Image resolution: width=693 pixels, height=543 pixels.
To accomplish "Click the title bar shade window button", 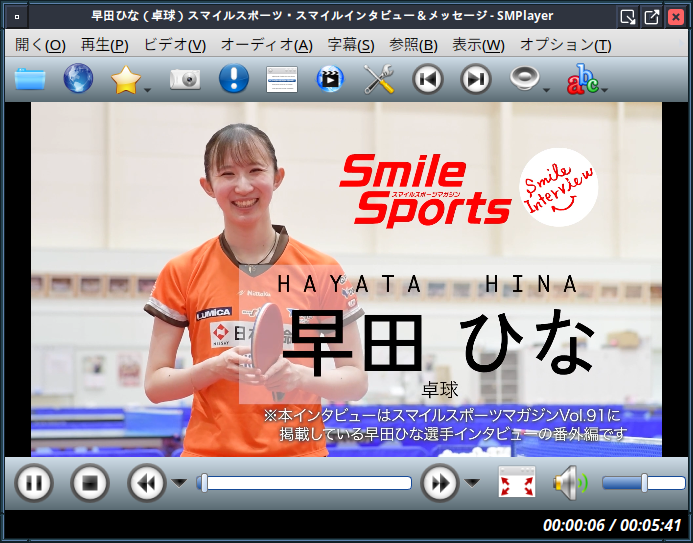I will tap(628, 17).
